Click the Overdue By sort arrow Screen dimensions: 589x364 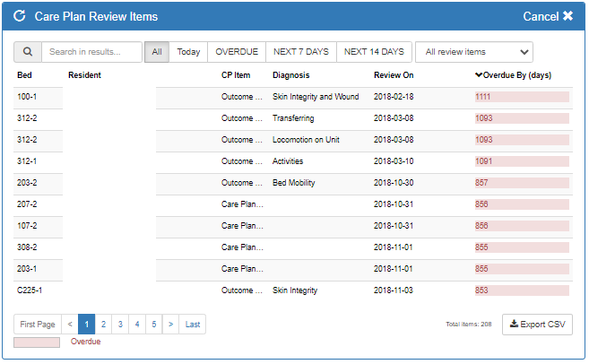478,75
